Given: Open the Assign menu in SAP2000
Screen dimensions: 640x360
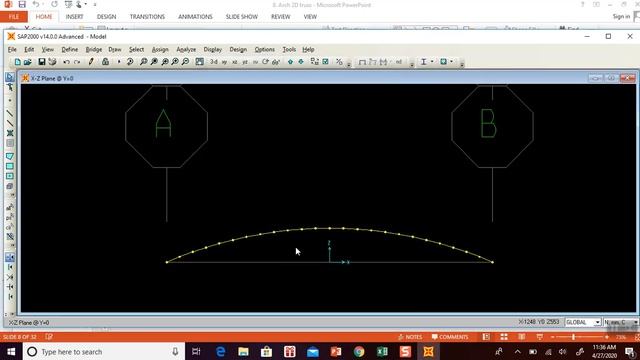Looking at the screenshot, I should 160,49.
